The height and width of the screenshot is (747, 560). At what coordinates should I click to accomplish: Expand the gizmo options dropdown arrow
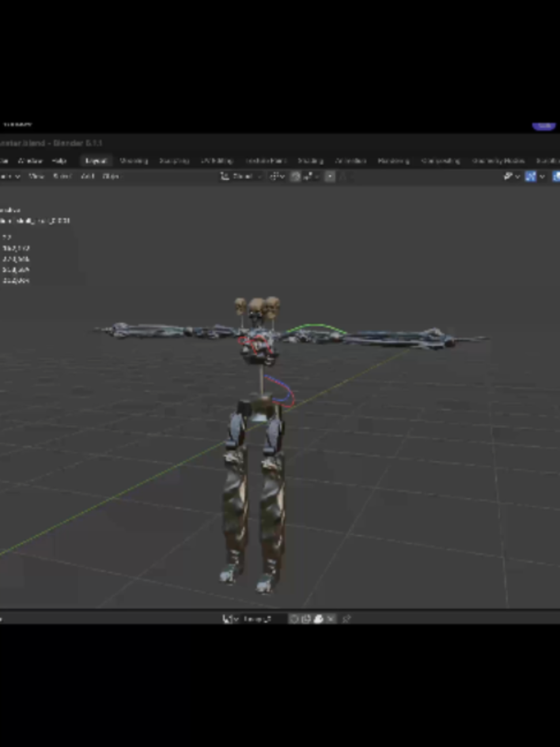[x=517, y=176]
